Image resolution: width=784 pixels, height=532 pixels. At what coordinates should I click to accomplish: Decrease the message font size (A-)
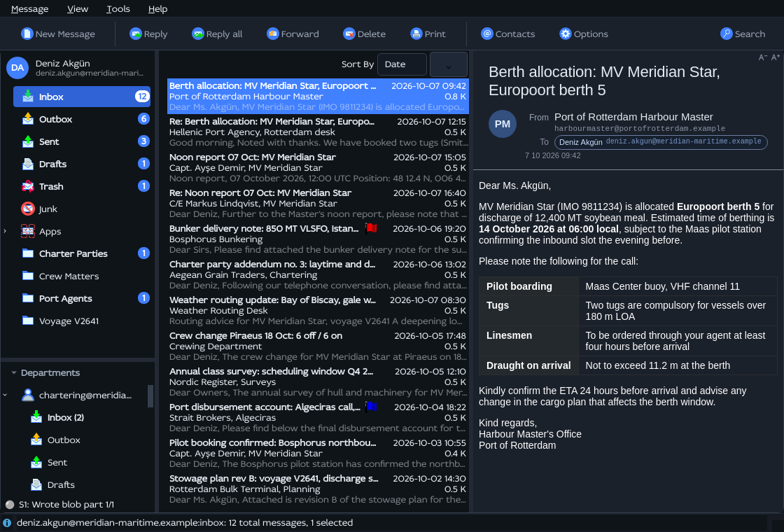click(x=762, y=57)
